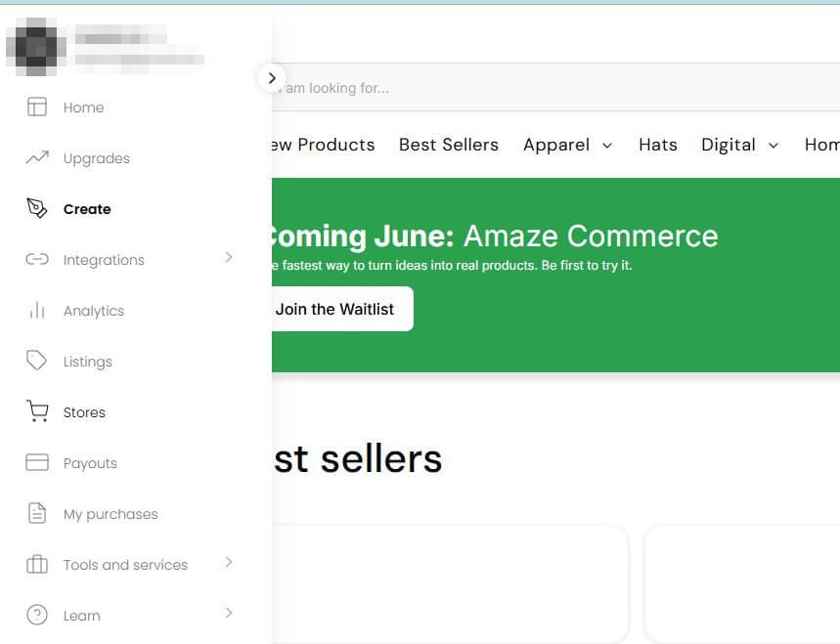Click the My purchases document icon
Image resolution: width=840 pixels, height=644 pixels.
[x=37, y=513]
